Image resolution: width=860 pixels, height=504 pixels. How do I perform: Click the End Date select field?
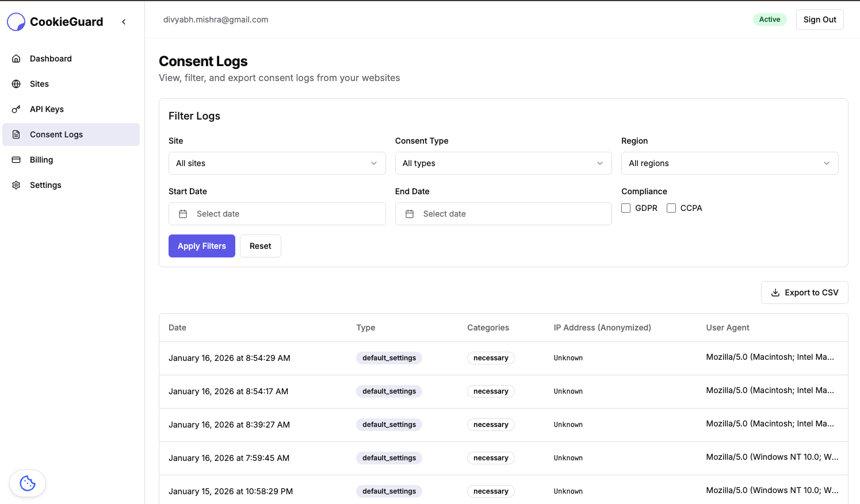tap(503, 213)
